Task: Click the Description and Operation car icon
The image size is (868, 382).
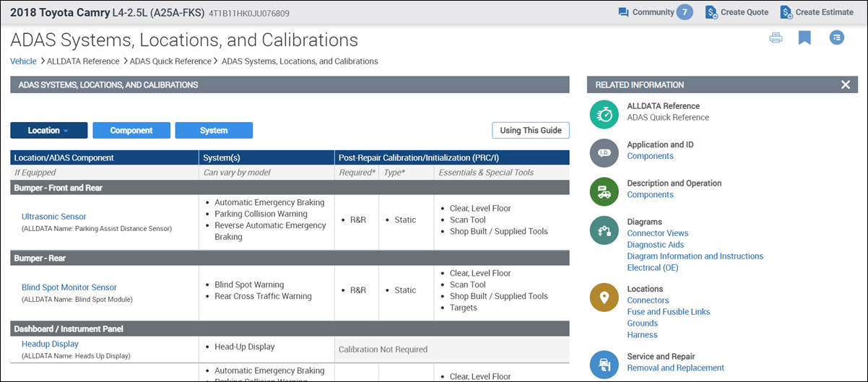Action: pos(604,191)
